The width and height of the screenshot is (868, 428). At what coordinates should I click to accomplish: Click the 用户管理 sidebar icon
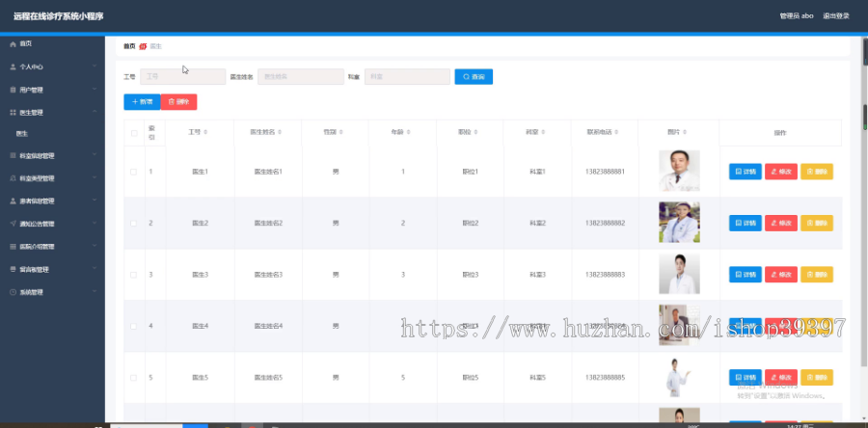(x=13, y=90)
